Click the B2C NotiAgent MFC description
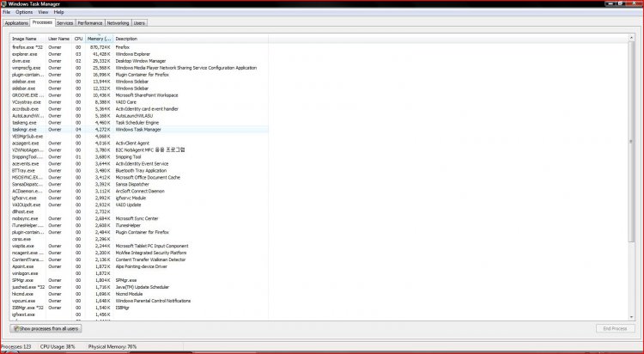The image size is (644, 354). coord(150,150)
